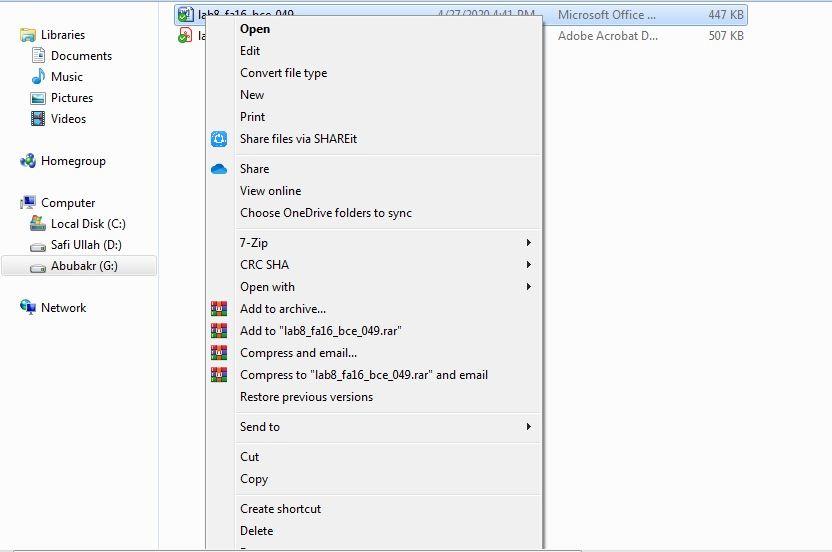Select Add to "lab8_fa16_bce_049.rar"

[320, 331]
